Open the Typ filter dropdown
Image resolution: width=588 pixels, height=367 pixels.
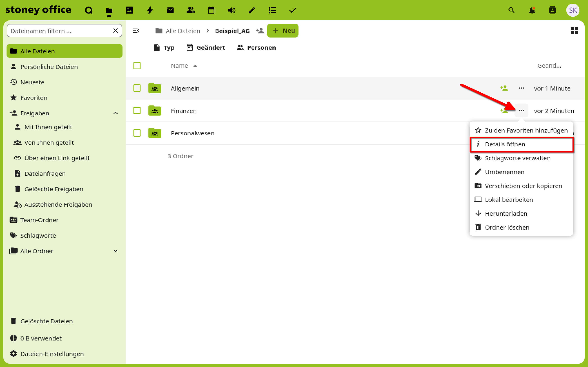click(x=164, y=48)
